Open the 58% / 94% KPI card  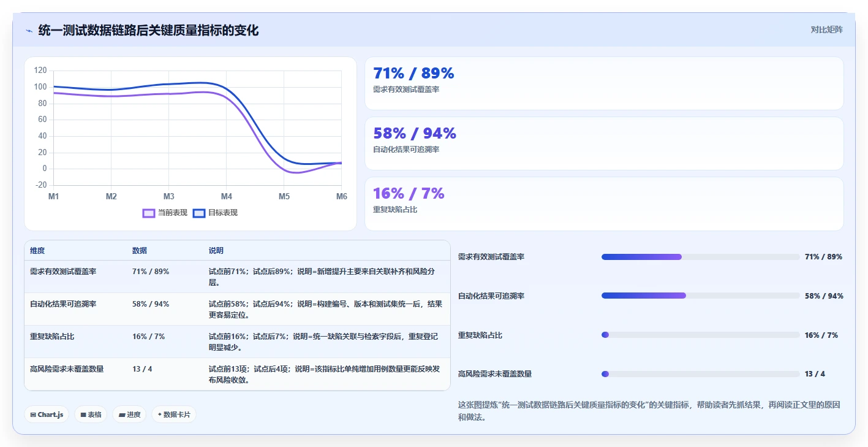coord(604,143)
